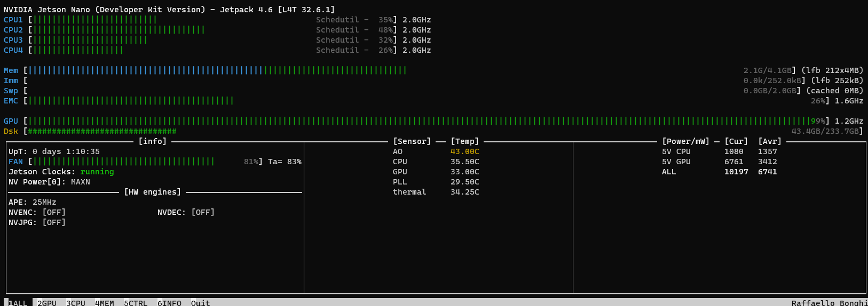
Task: Click the 5V GPU row label
Action: click(x=676, y=162)
